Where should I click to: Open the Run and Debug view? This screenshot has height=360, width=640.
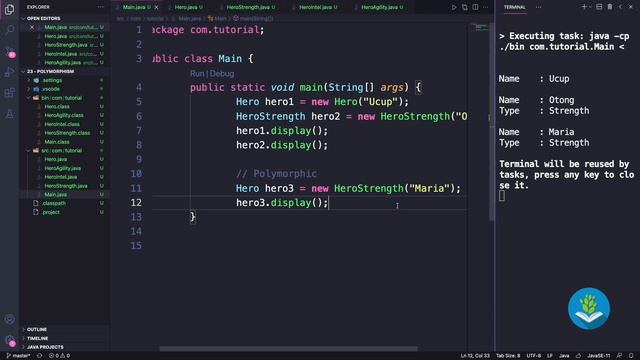pyautogui.click(x=9, y=72)
